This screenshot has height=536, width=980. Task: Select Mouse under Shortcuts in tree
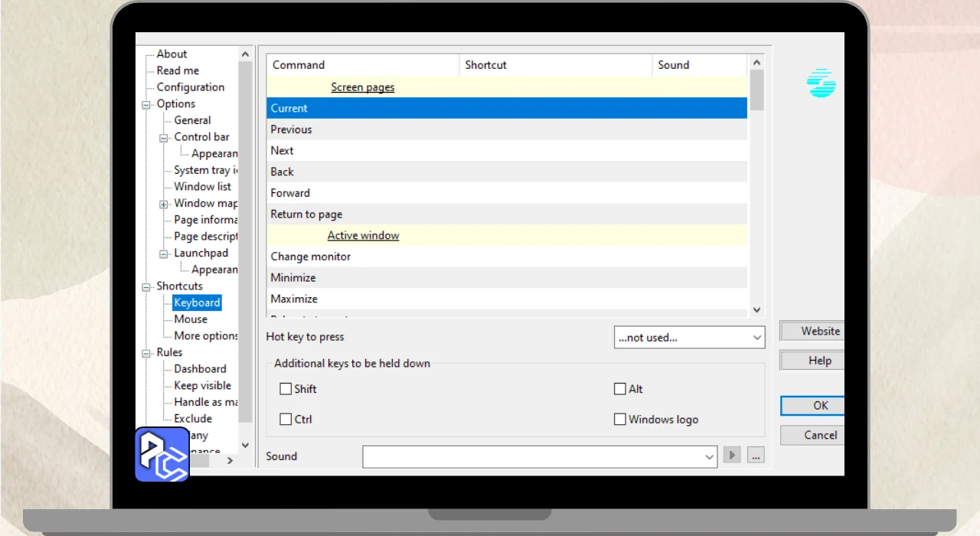click(191, 319)
